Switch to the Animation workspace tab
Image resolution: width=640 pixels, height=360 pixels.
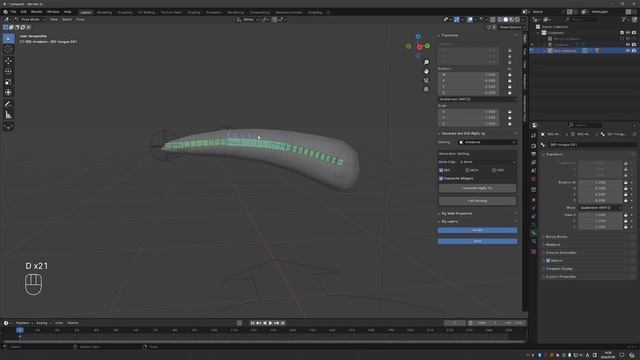coord(213,12)
